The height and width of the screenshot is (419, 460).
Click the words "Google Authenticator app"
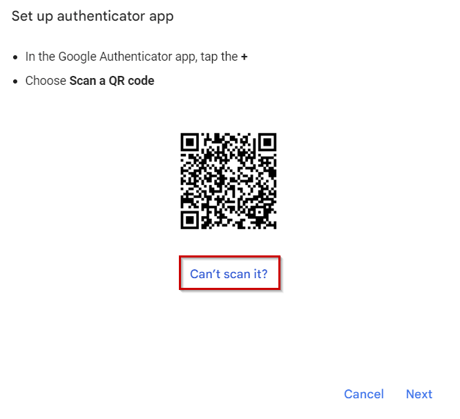(127, 57)
